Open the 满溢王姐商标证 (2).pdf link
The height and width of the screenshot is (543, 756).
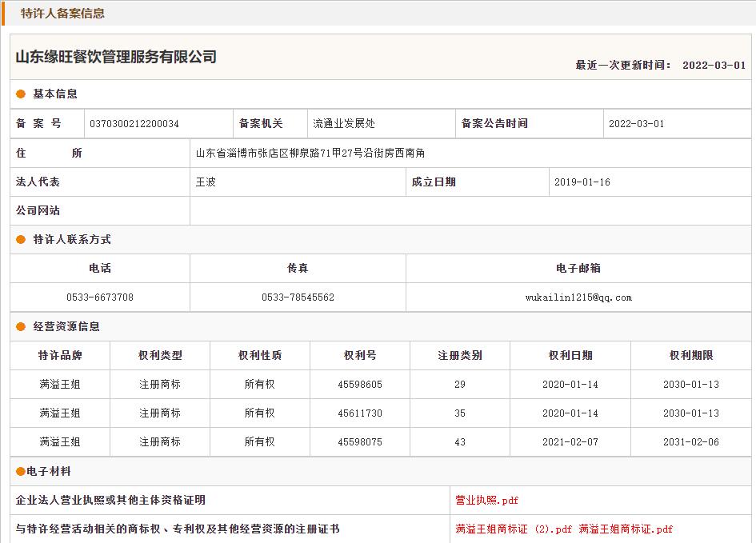[x=514, y=529]
